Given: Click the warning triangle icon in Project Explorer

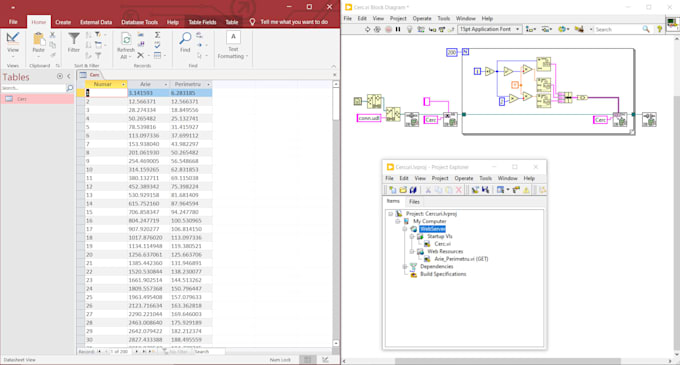Looking at the screenshot, I should [526, 190].
